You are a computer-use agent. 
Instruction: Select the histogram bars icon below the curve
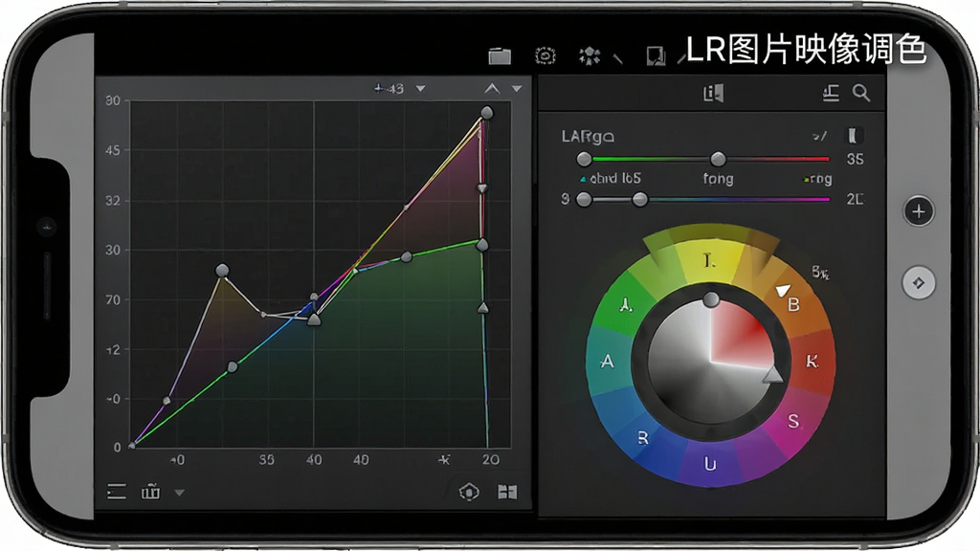click(150, 493)
